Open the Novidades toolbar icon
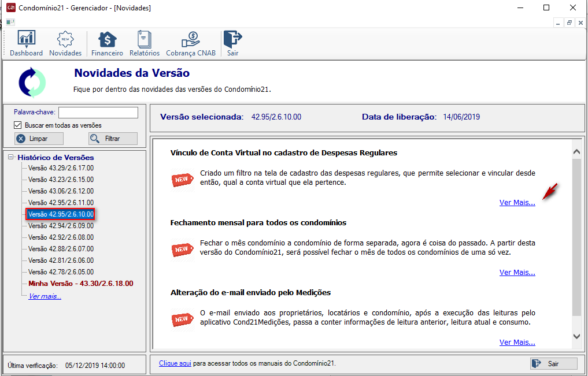 click(65, 43)
